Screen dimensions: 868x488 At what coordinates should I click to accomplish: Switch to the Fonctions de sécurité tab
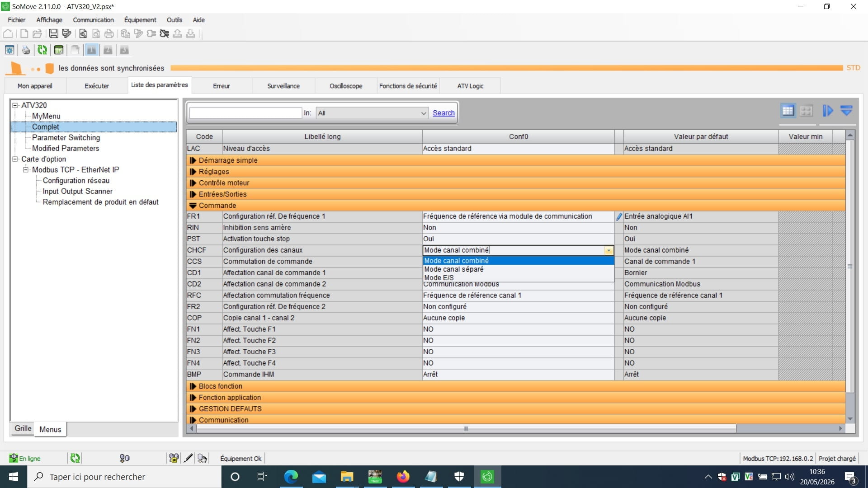point(408,86)
